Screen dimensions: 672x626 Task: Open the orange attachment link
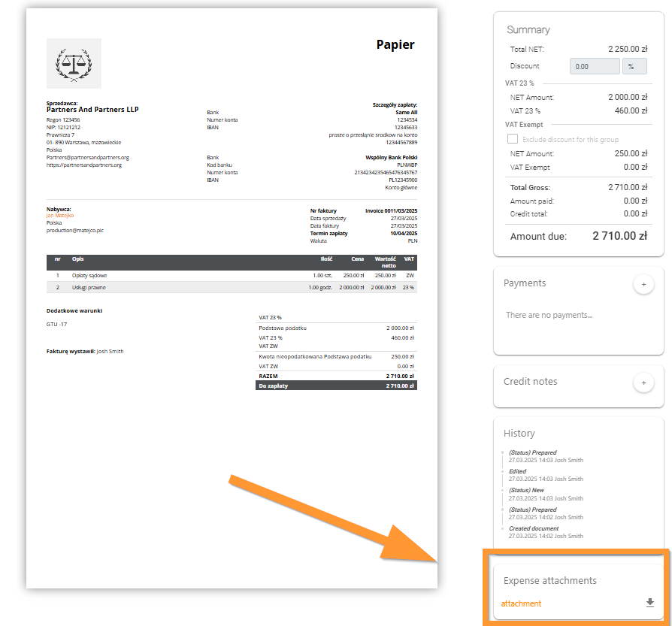521,603
